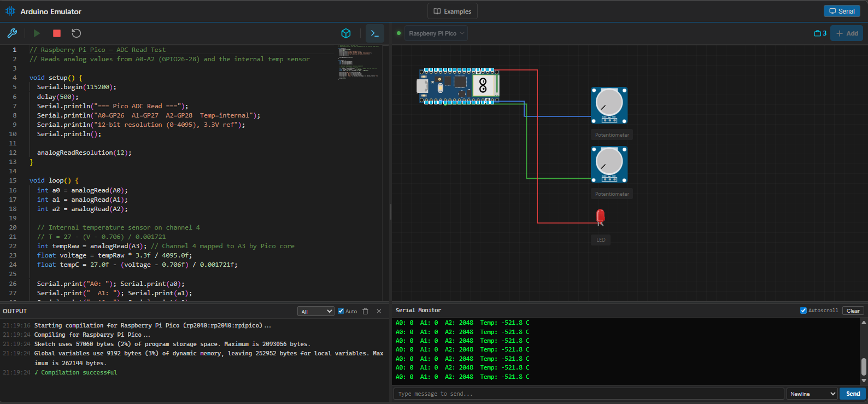Viewport: 868px width, 404px height.
Task: Toggle the output console terminal icon
Action: (375, 33)
